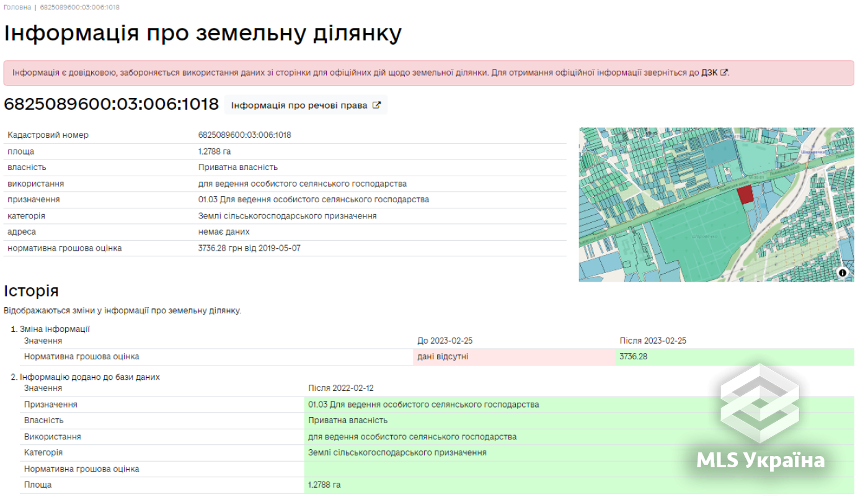Click the page heading 'Інформація про земельну ділянку'
The width and height of the screenshot is (868, 502).
pyautogui.click(x=203, y=33)
